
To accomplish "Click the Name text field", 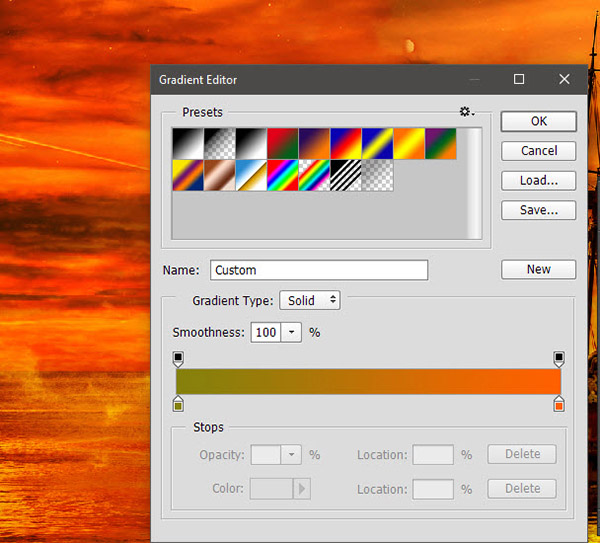I will 319,270.
